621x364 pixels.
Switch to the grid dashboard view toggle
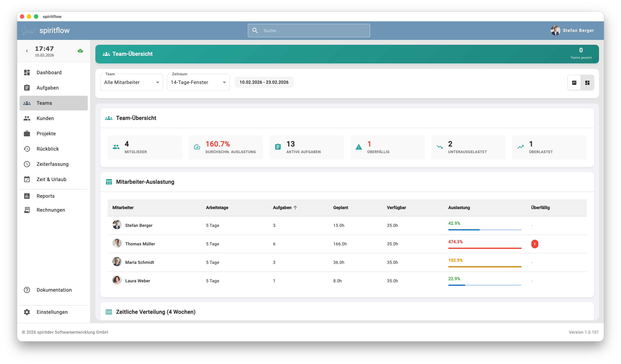coord(587,82)
